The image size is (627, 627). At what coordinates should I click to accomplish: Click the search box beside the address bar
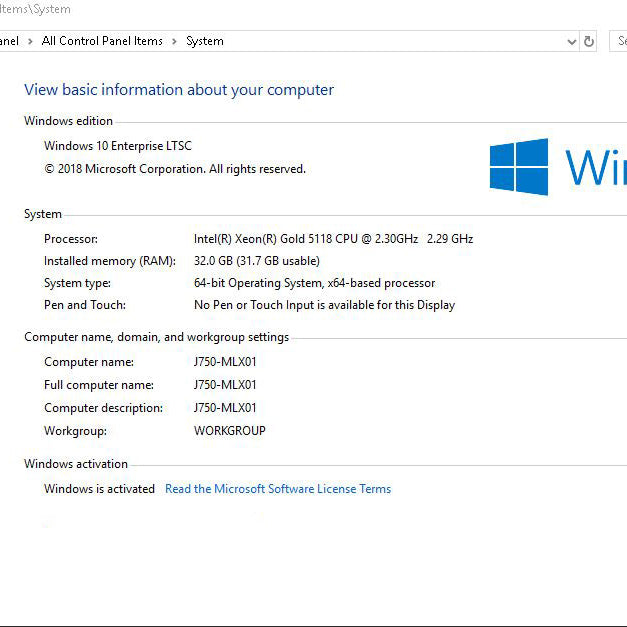click(618, 41)
